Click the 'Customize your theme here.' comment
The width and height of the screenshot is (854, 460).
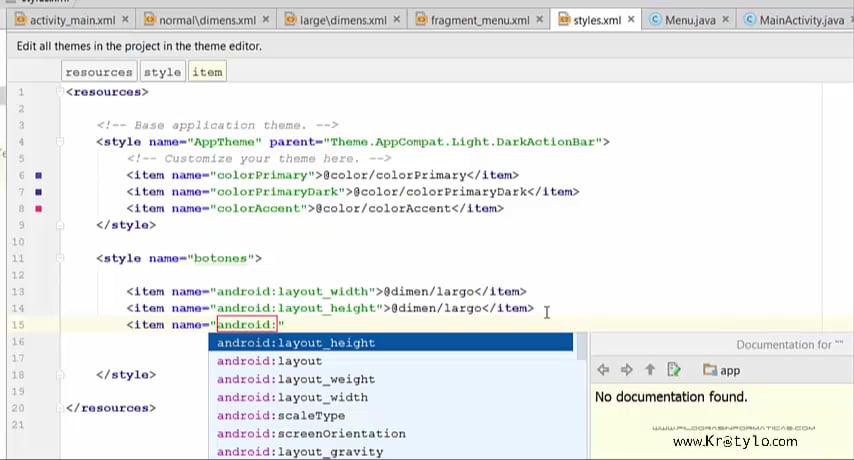(x=259, y=158)
